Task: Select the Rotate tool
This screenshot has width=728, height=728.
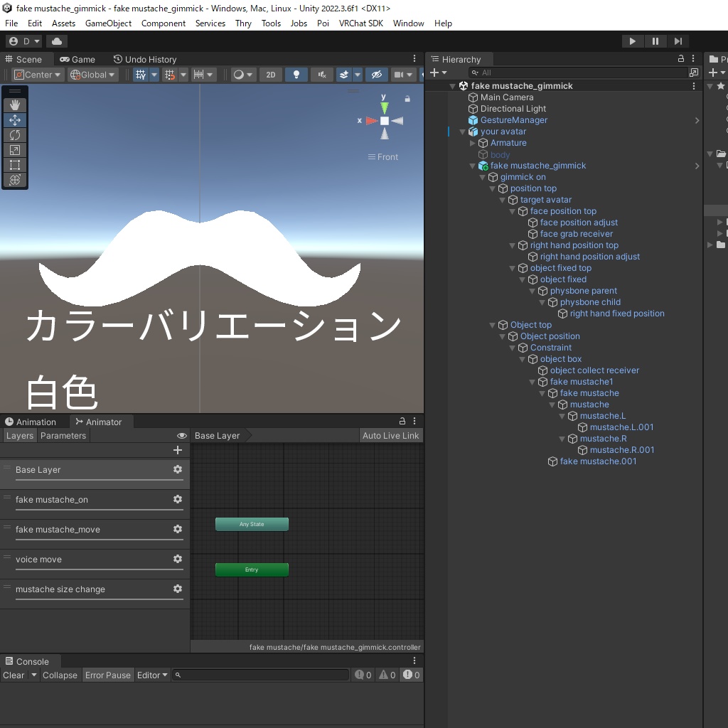Action: point(14,135)
